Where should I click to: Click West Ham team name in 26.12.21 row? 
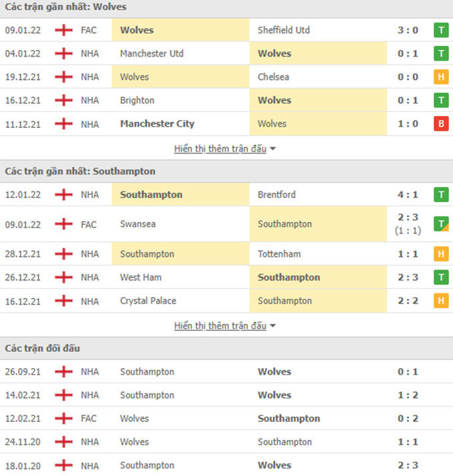coord(141,277)
